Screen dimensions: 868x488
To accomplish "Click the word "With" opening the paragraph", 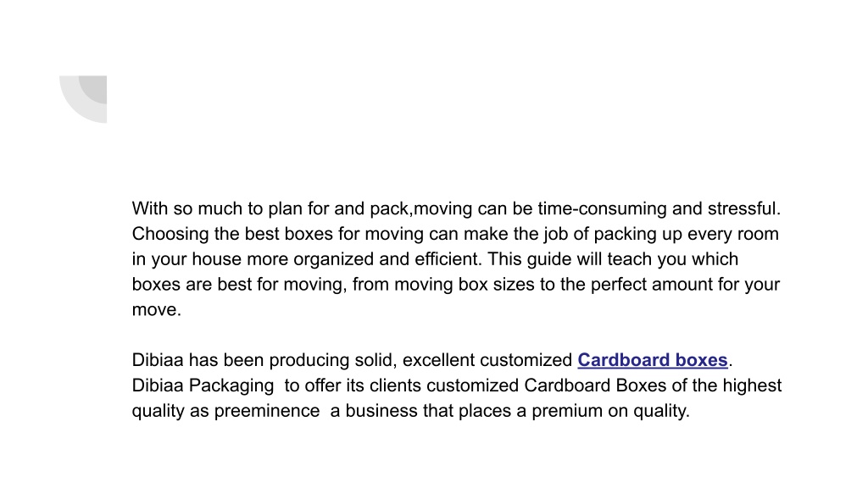I will tap(149, 208).
